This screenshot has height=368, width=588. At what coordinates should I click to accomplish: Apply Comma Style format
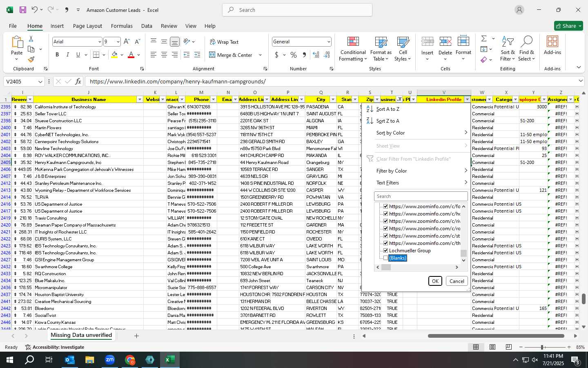coord(304,55)
